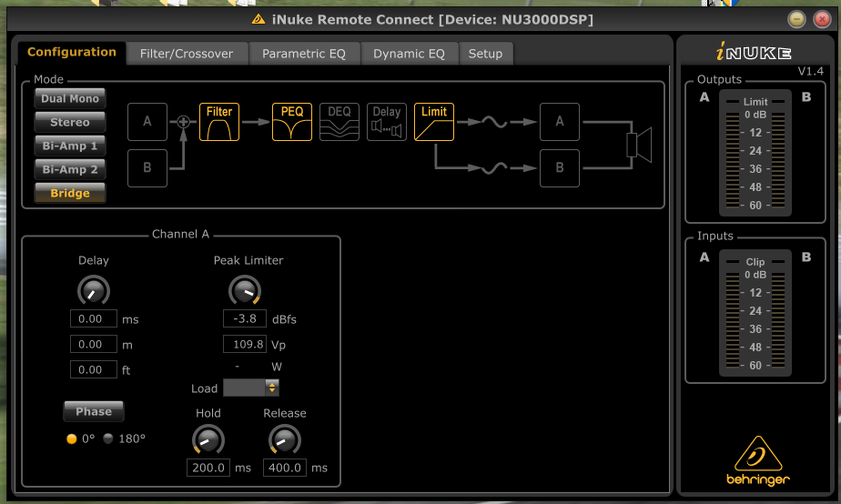Click the loudspeaker output icon

639,146
